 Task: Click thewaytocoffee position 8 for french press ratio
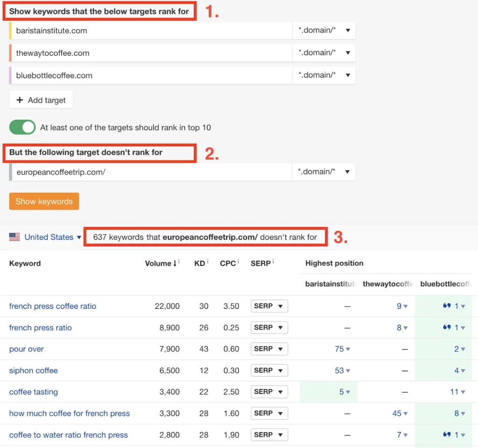[402, 328]
